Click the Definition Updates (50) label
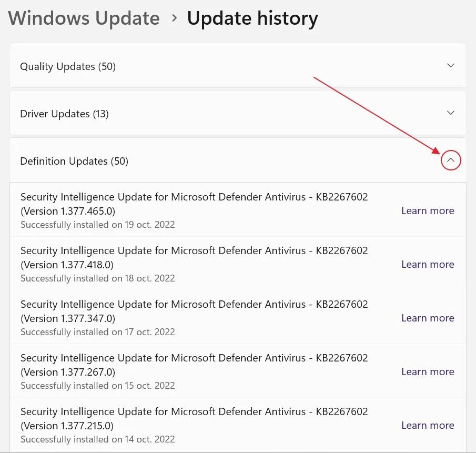The image size is (476, 453). coord(74,161)
